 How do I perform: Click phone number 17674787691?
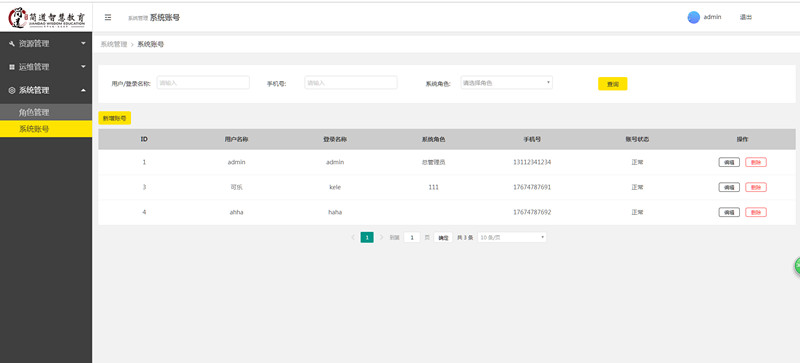(x=532, y=187)
